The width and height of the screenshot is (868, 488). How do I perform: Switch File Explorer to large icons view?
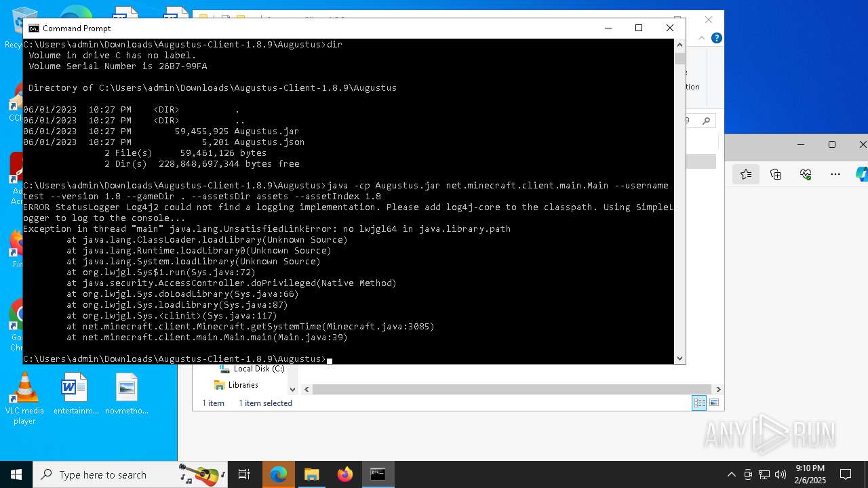pyautogui.click(x=713, y=403)
